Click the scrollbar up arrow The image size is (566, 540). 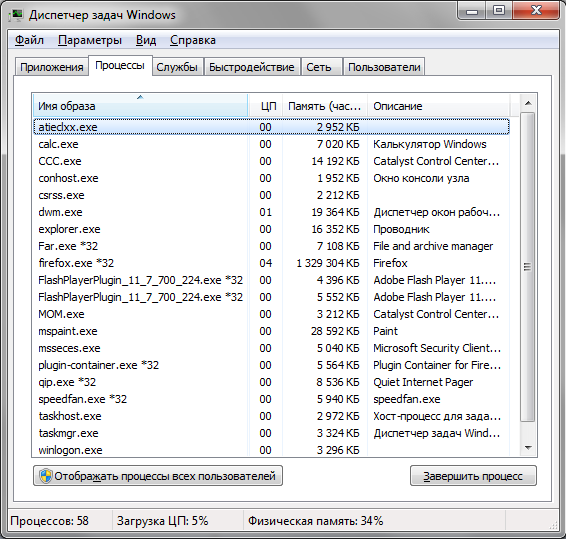click(x=528, y=104)
